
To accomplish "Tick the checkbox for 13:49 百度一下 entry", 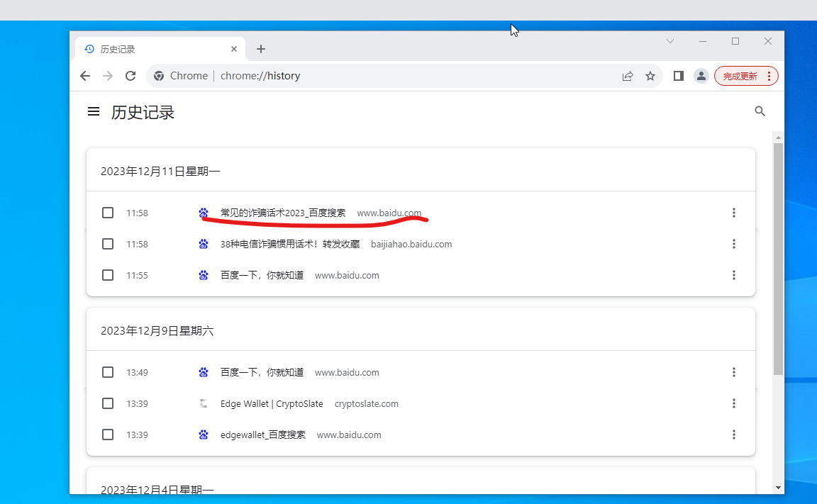I will 108,372.
